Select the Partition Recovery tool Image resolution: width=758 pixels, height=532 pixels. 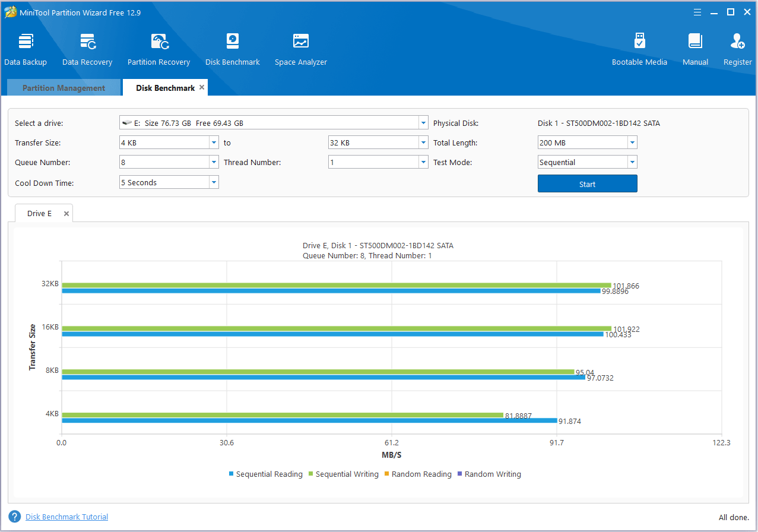click(x=158, y=47)
